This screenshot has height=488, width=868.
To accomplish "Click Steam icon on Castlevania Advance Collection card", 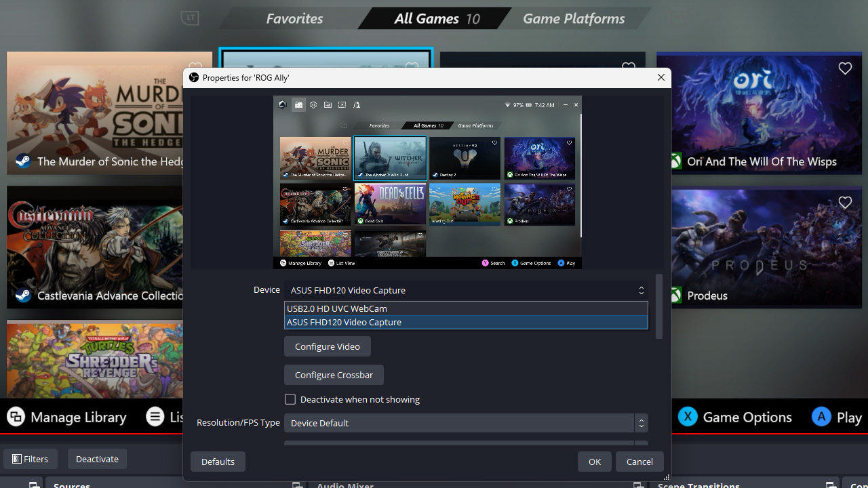I will [23, 296].
